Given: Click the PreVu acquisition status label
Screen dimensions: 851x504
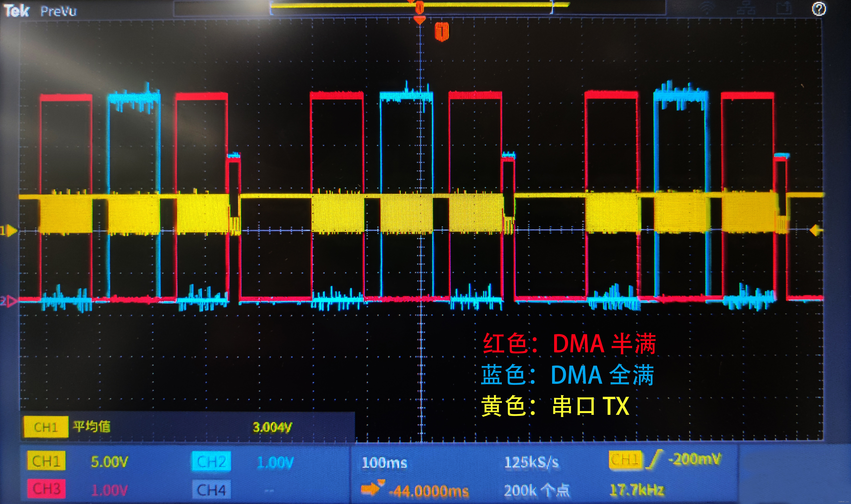Looking at the screenshot, I should point(58,12).
